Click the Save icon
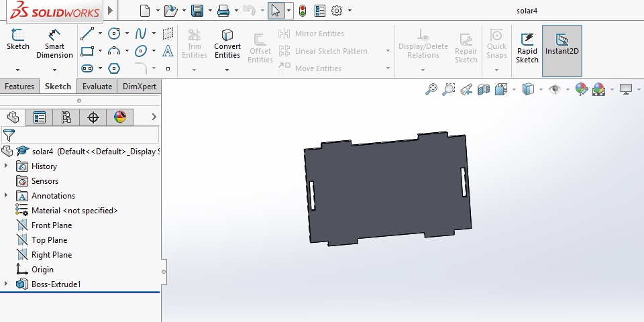The image size is (644, 322). [x=197, y=11]
